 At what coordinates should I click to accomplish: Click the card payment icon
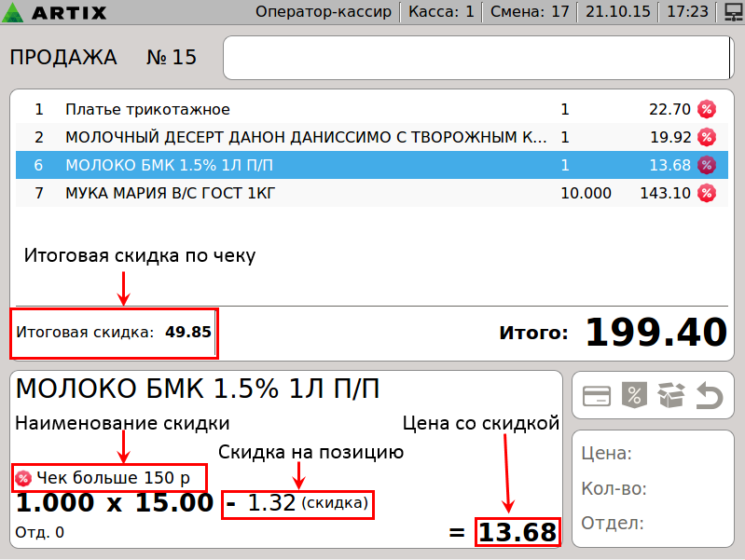pos(597,396)
